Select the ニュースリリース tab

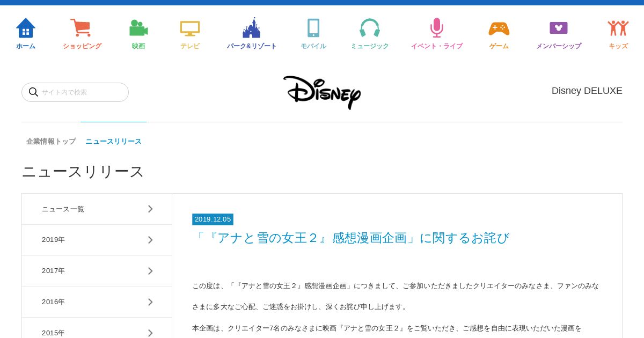pyautogui.click(x=113, y=141)
